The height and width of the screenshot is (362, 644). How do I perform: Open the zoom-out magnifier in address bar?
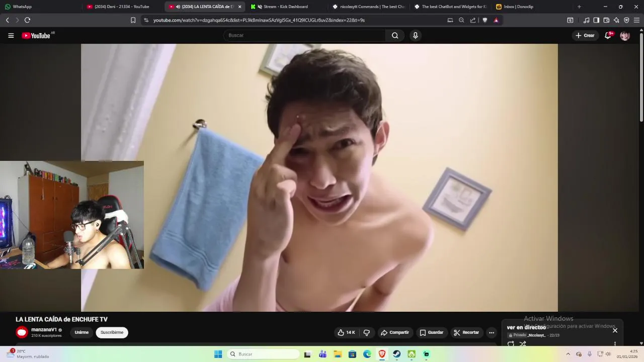pos(461,20)
